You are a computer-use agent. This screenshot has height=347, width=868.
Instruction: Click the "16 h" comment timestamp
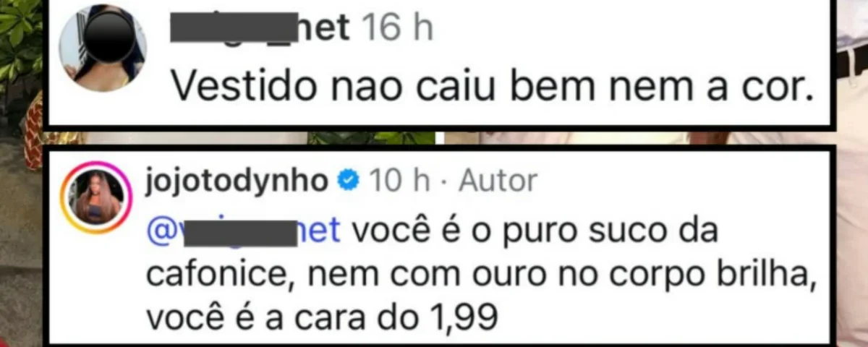[396, 30]
